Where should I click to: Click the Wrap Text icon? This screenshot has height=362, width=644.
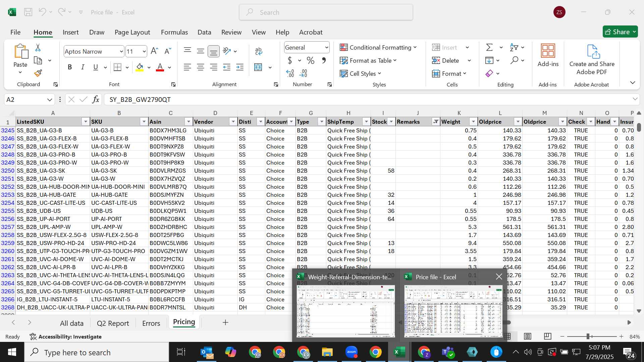(x=258, y=51)
